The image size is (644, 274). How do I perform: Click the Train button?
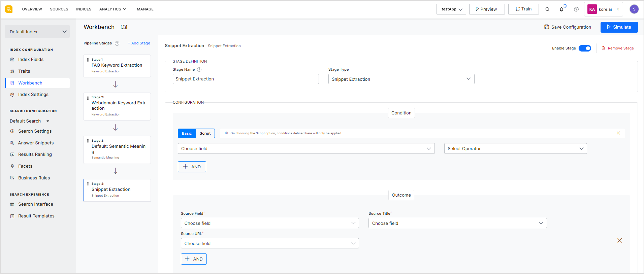click(x=523, y=9)
